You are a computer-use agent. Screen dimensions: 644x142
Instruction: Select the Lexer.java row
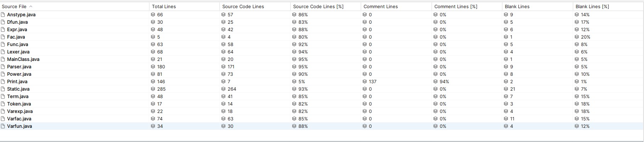321,52
